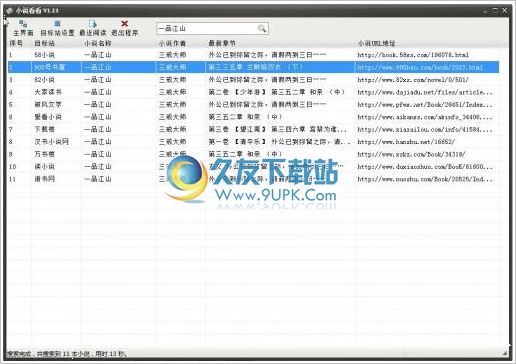Select the target site cell in row 6
The image size is (516, 364).
(48, 117)
